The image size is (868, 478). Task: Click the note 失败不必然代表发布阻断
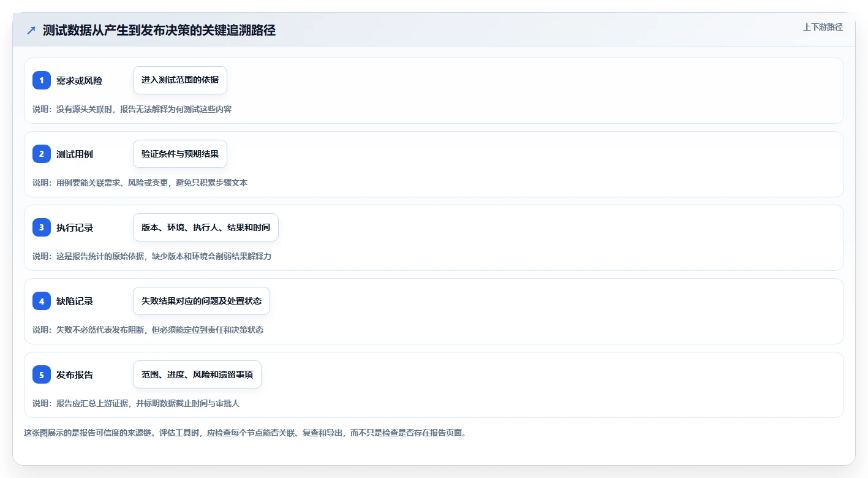(148, 330)
